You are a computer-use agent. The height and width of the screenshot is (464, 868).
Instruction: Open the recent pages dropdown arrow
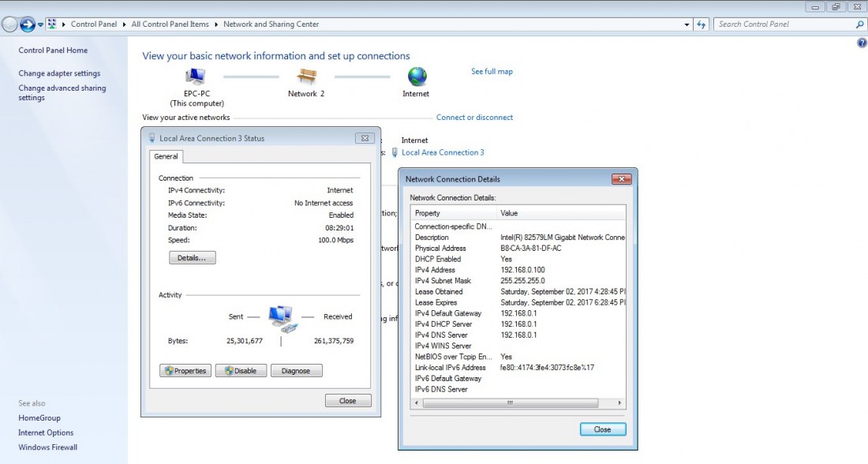coord(40,25)
